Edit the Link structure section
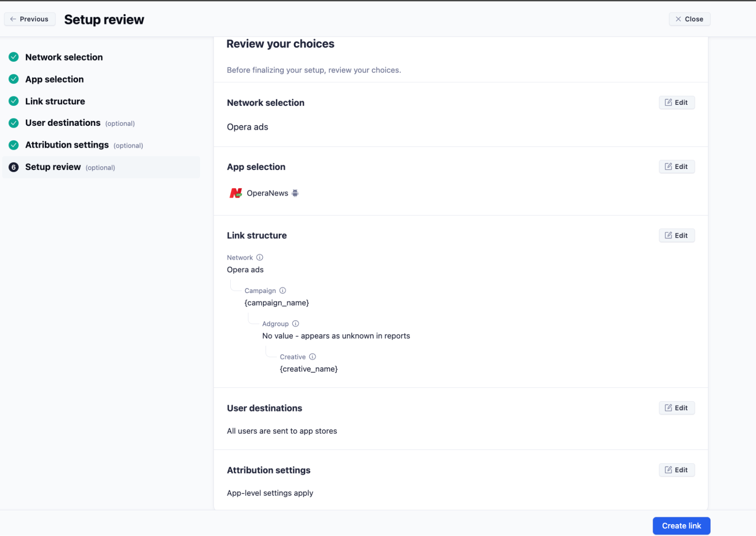 [676, 235]
